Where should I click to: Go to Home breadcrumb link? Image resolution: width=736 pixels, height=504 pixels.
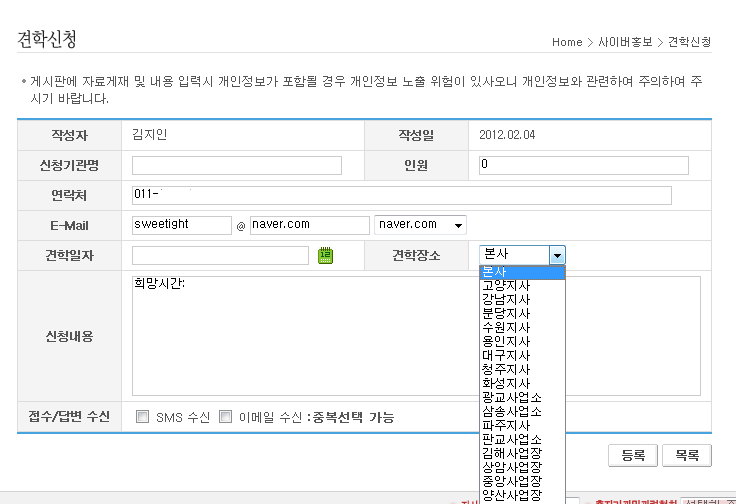(x=567, y=42)
